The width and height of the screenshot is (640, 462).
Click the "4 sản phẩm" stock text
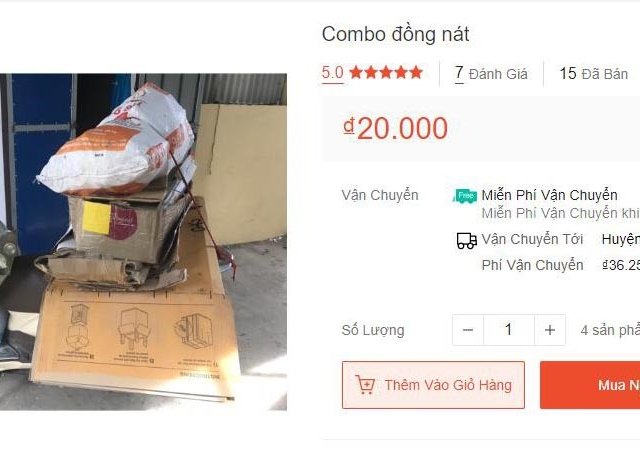point(609,330)
